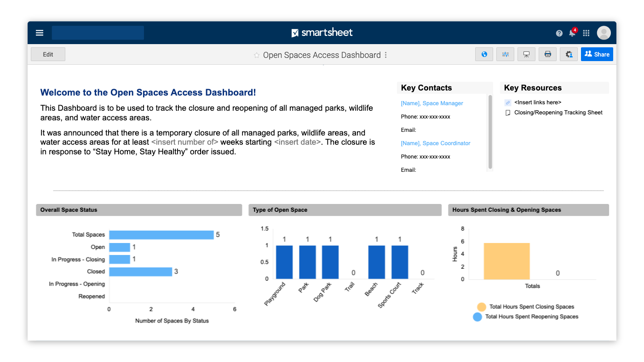Viewport: 644px width, 362px height.
Task: Click the Edit button
Action: point(48,54)
